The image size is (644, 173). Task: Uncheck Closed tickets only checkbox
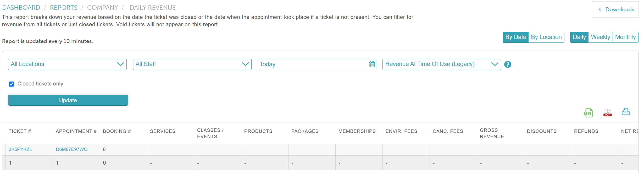12,84
